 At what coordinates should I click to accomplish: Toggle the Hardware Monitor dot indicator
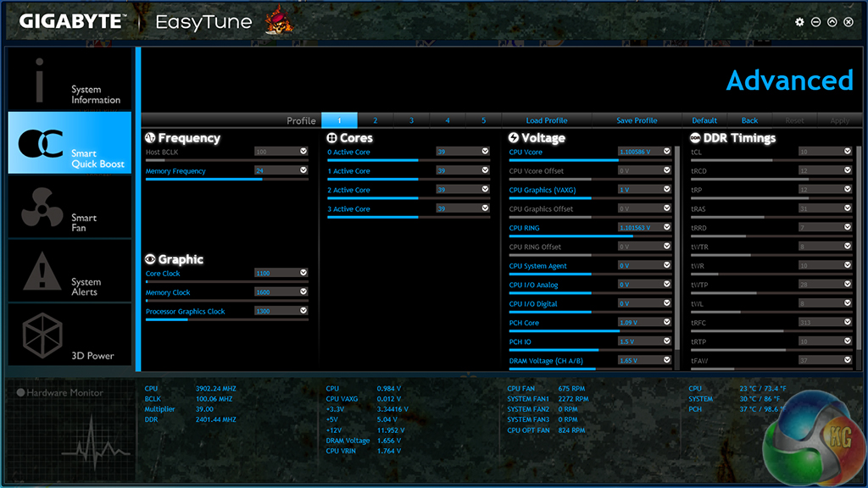coord(20,392)
